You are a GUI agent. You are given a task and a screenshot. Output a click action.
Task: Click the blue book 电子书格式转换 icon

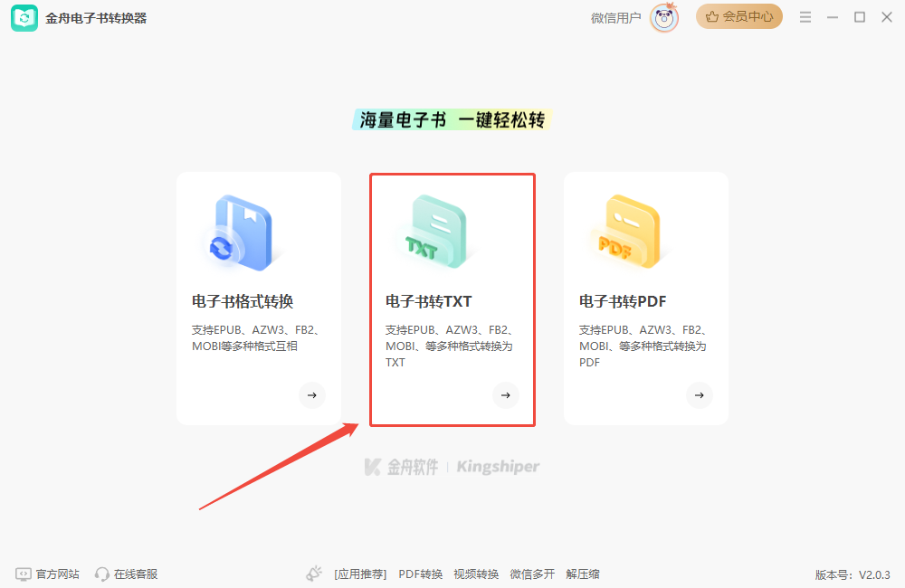click(x=243, y=233)
